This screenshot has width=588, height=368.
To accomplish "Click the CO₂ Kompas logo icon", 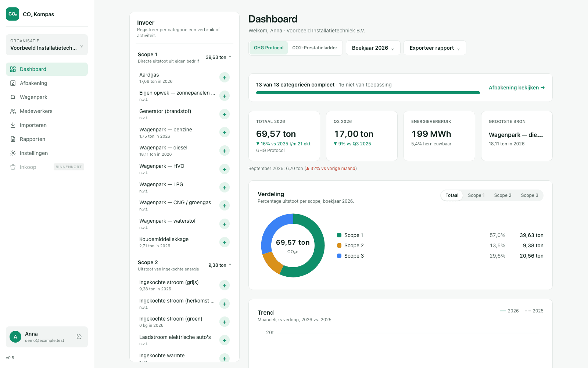I will coord(12,14).
